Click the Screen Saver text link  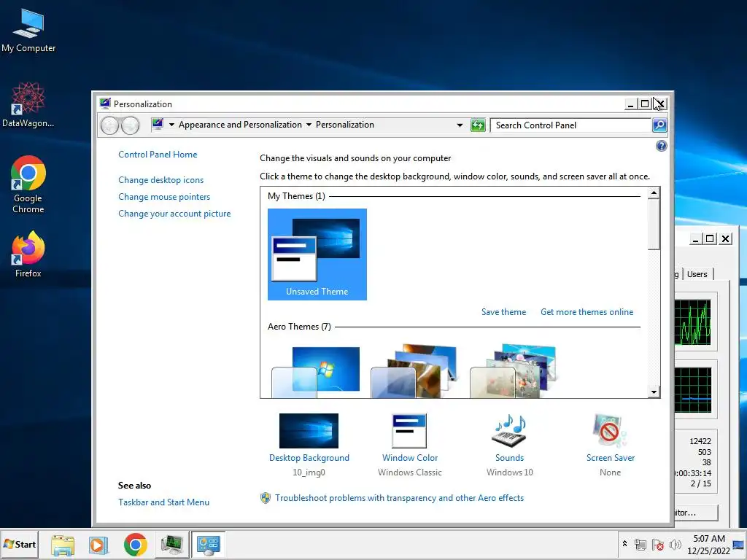pyautogui.click(x=611, y=458)
